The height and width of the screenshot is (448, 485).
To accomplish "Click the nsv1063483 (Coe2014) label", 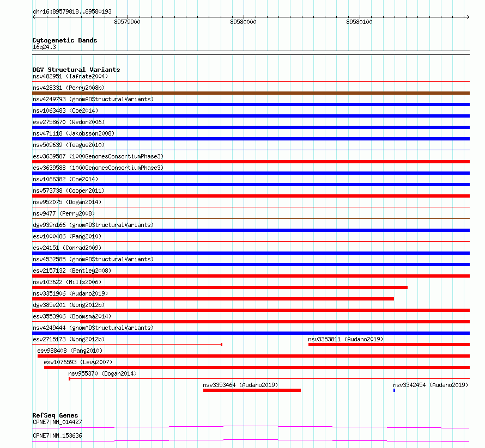I will (65, 111).
